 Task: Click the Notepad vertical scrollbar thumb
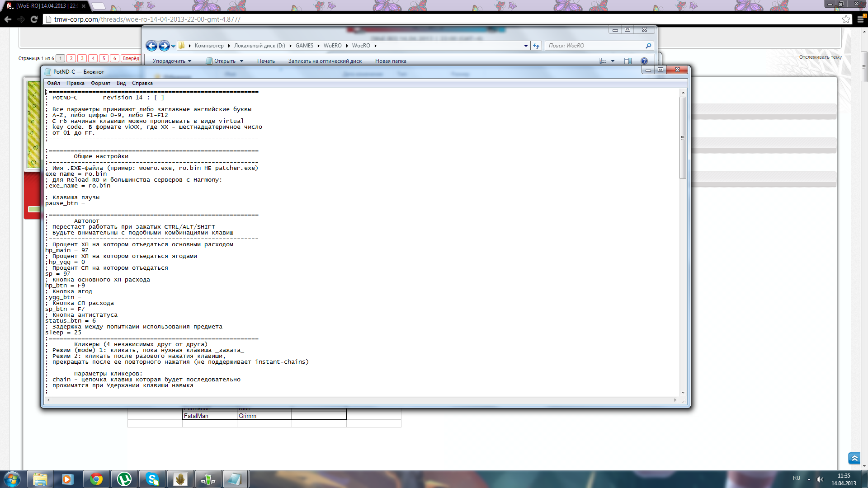pyautogui.click(x=683, y=138)
